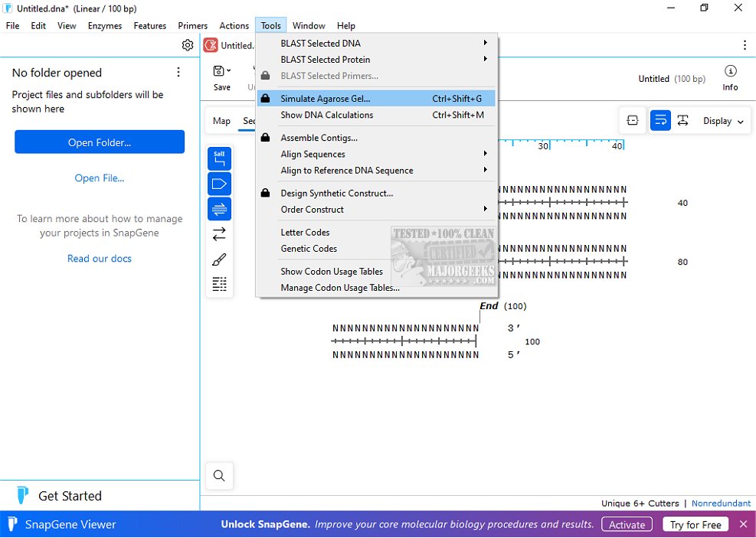The image size is (756, 538).
Task: Expand the Display dropdown
Action: tap(723, 121)
